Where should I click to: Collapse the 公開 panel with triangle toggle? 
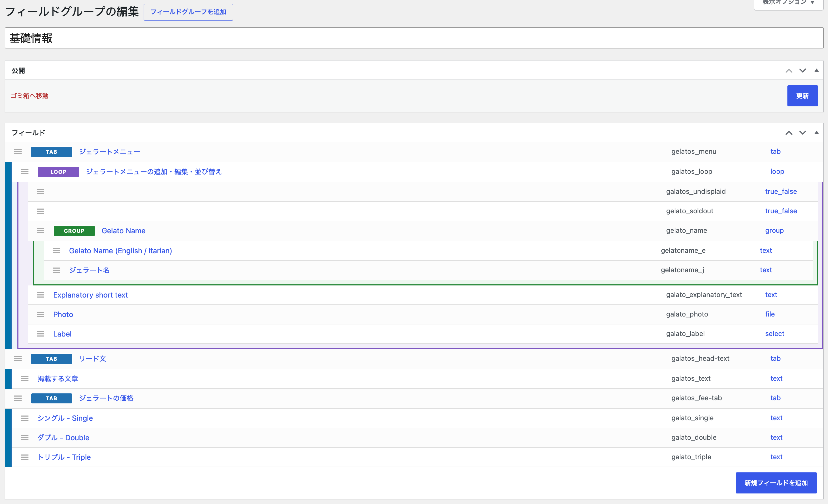point(816,70)
